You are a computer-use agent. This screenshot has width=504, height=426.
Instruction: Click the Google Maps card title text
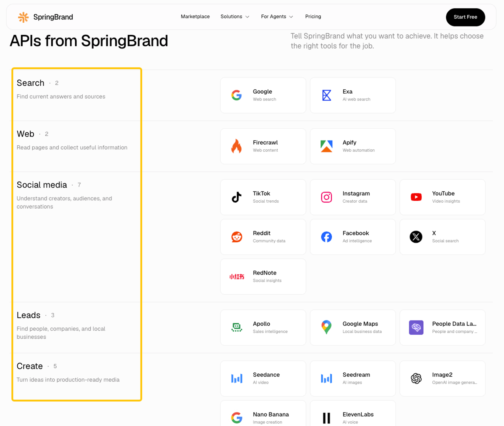coord(360,324)
